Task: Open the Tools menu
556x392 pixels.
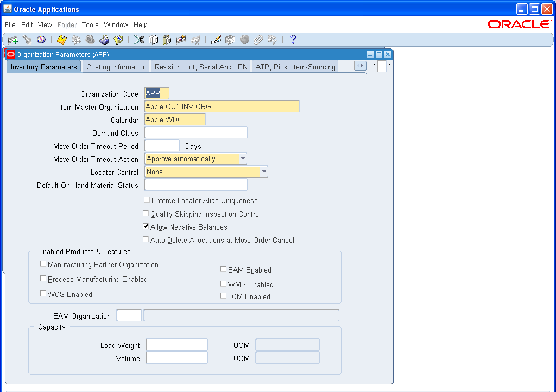Action: tap(90, 25)
